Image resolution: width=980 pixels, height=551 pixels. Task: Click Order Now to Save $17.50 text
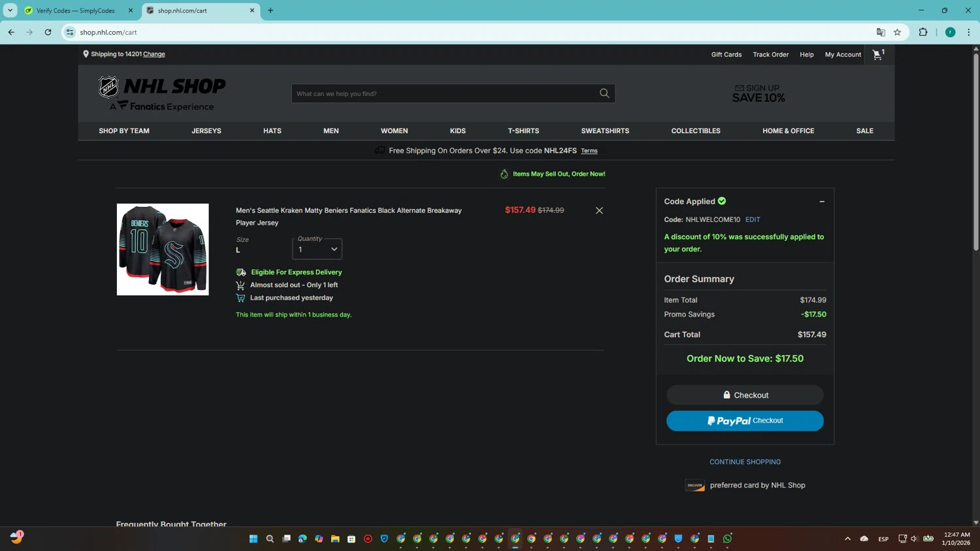[745, 358]
